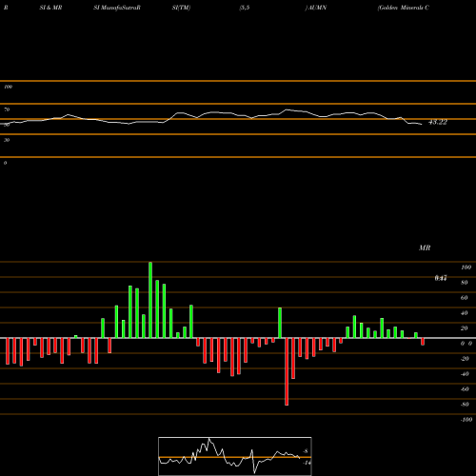The image size is (476, 476).
Task: Click the 20 label on the MR axis
Action: (465, 328)
